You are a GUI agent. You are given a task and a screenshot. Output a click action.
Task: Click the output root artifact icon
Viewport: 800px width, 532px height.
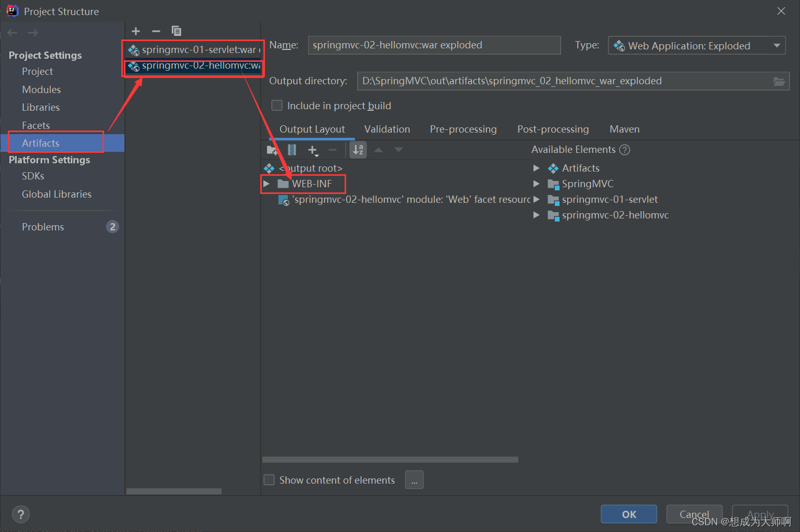[x=269, y=168]
